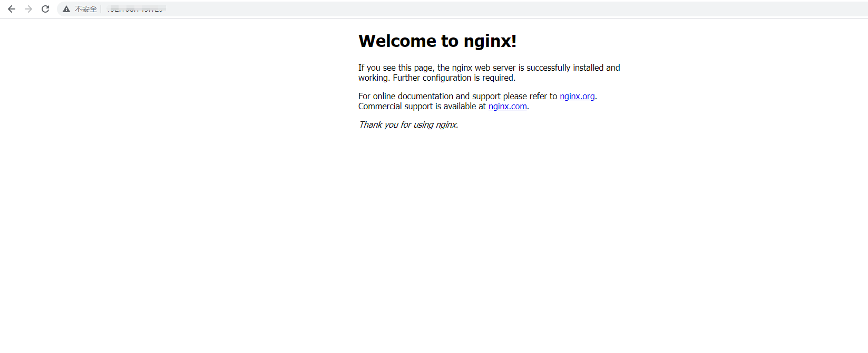Click text 'Commercial support is available at'
This screenshot has height=353, width=868.
coord(422,106)
